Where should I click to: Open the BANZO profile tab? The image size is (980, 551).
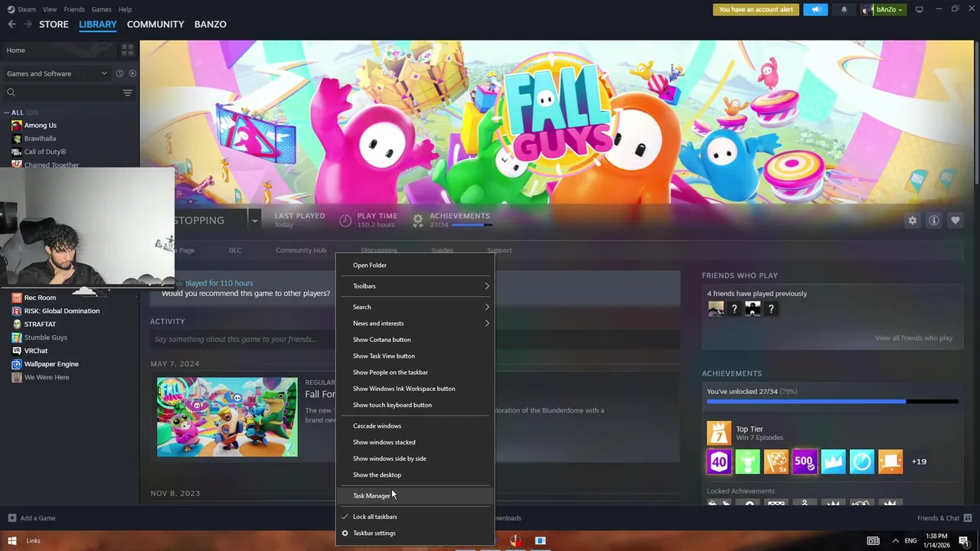pos(210,24)
